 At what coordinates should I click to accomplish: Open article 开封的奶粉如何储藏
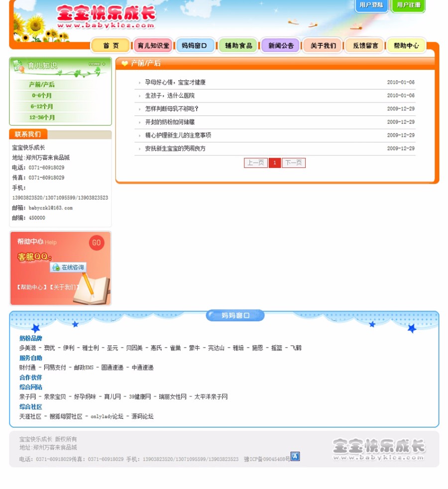point(170,122)
